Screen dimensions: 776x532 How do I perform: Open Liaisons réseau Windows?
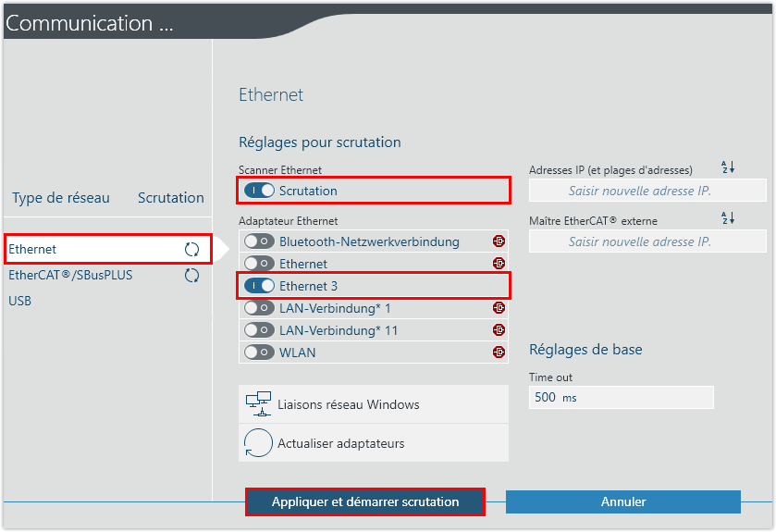pos(348,404)
